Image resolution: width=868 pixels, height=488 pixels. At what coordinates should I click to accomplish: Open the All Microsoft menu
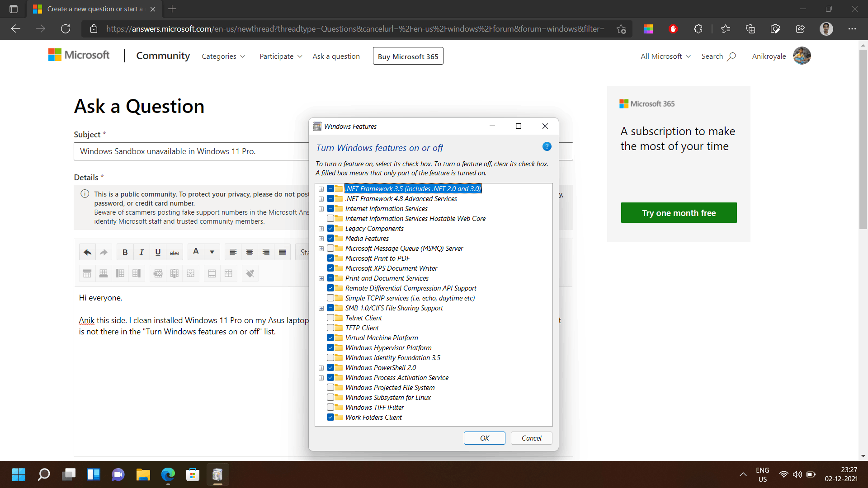(x=665, y=56)
